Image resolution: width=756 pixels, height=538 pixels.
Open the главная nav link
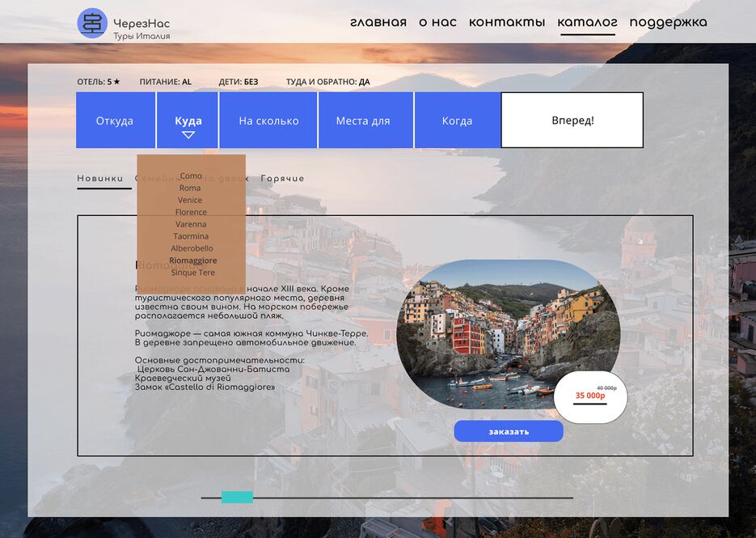pyautogui.click(x=378, y=22)
